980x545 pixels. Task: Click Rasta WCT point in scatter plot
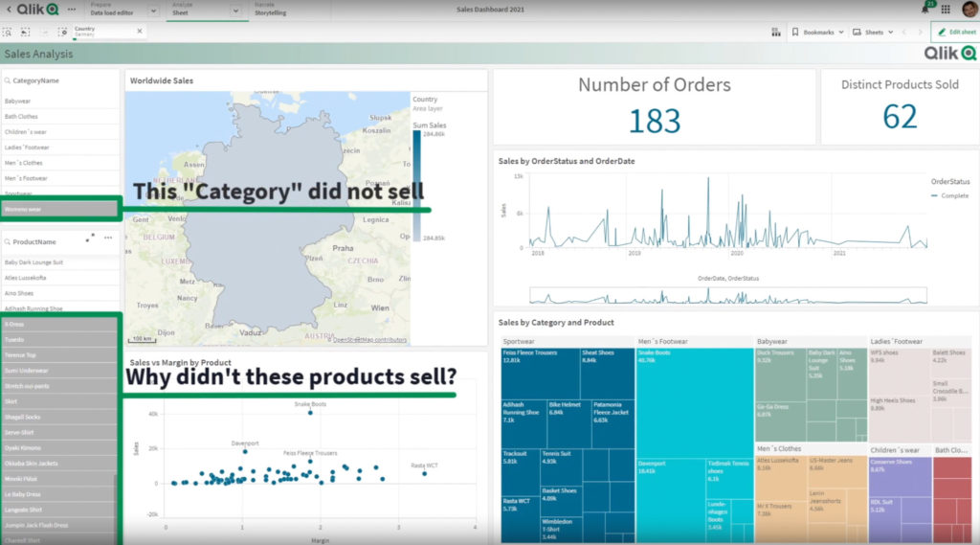click(x=424, y=474)
